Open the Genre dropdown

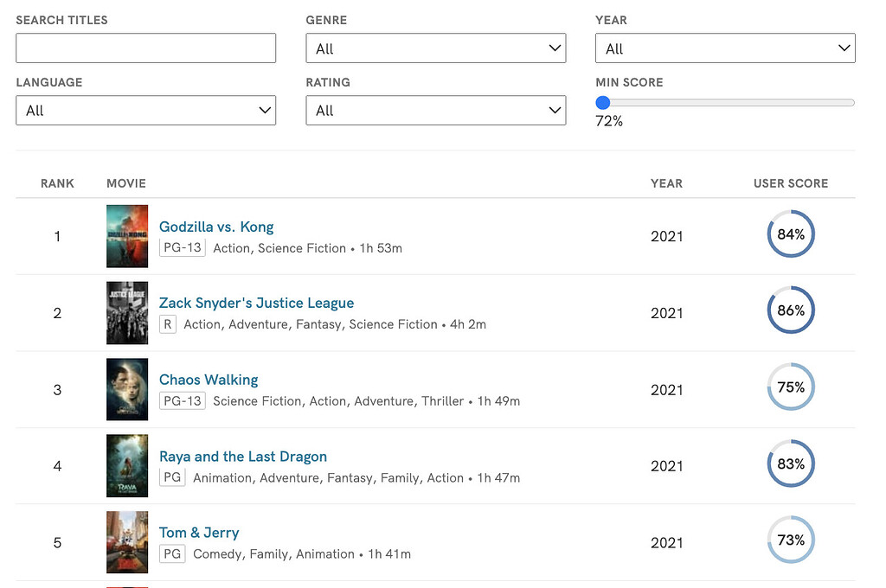[435, 48]
